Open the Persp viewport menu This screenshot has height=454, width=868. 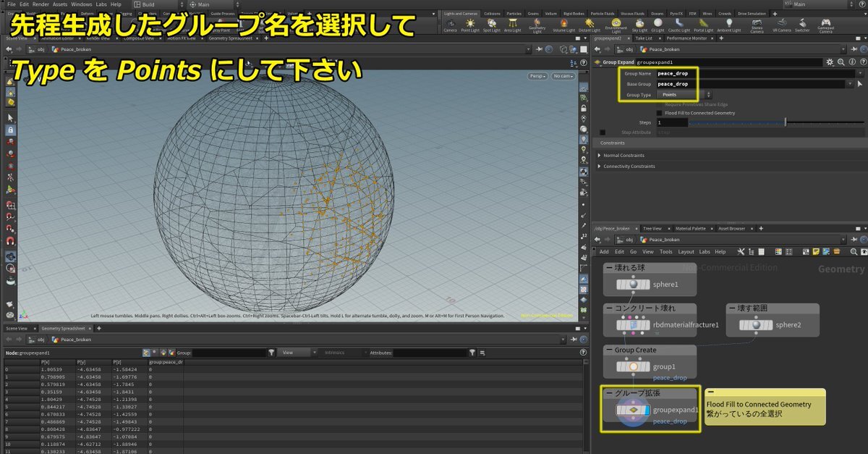point(536,75)
